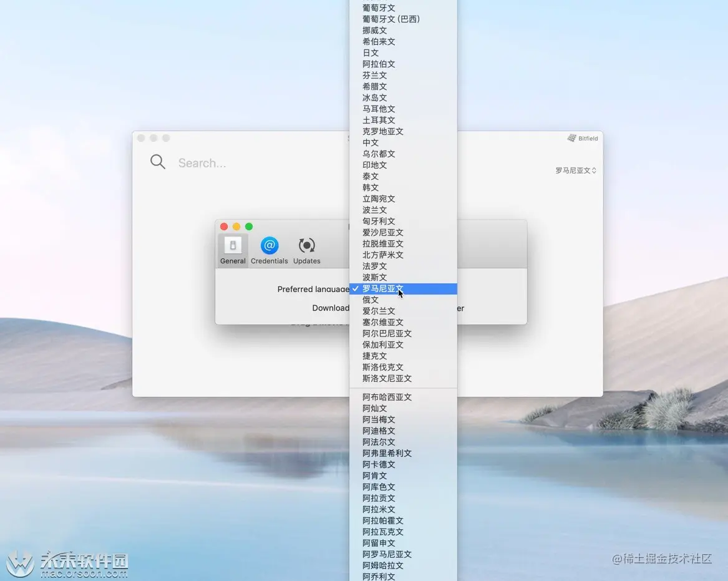Switch language to 塞尔维亚文
The image size is (728, 581).
(x=403, y=322)
